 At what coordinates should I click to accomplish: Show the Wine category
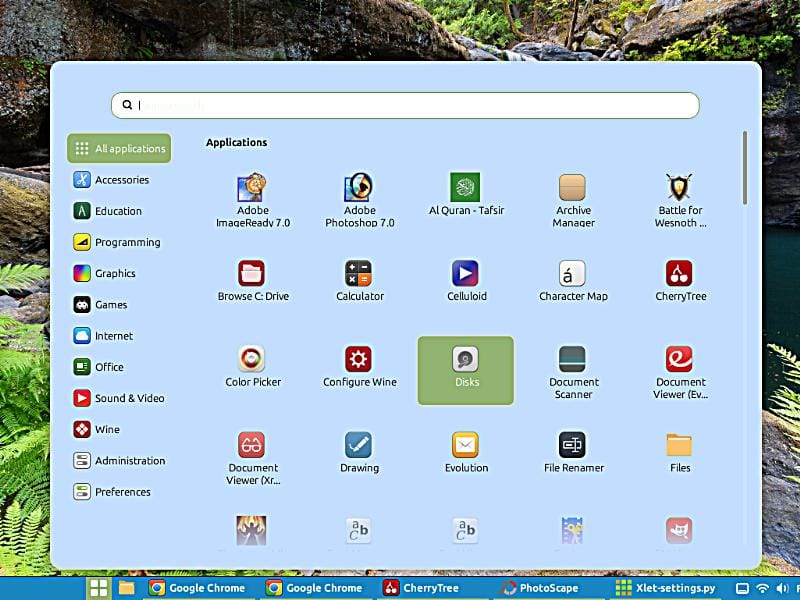(96, 429)
